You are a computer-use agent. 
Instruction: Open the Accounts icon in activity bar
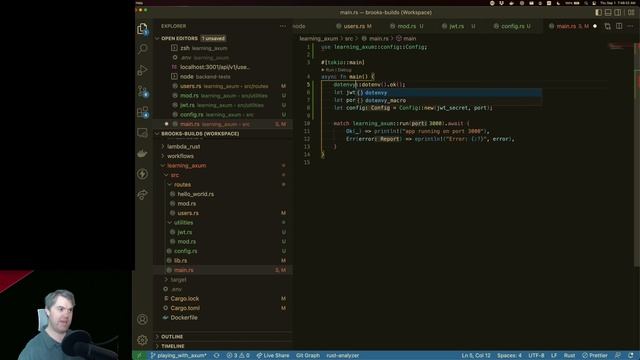142,319
